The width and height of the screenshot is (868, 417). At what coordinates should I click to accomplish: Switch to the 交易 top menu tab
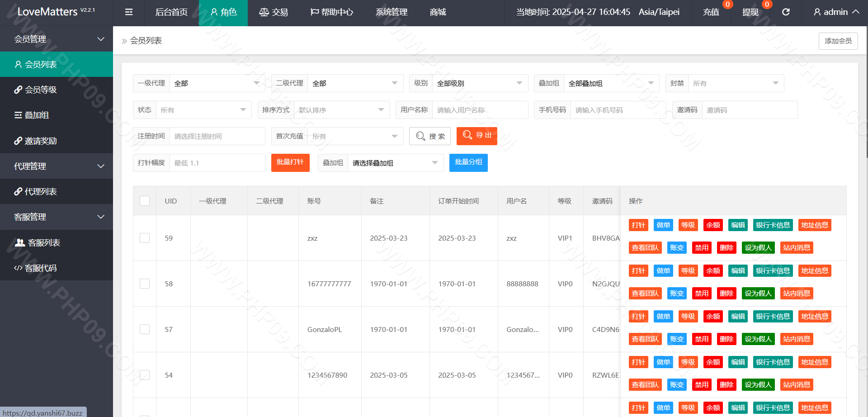tap(274, 12)
